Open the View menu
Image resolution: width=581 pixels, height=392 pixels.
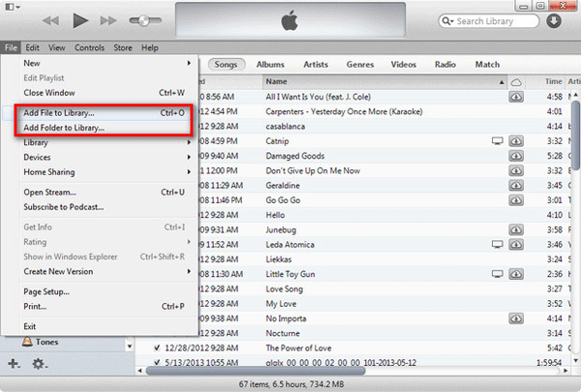57,47
